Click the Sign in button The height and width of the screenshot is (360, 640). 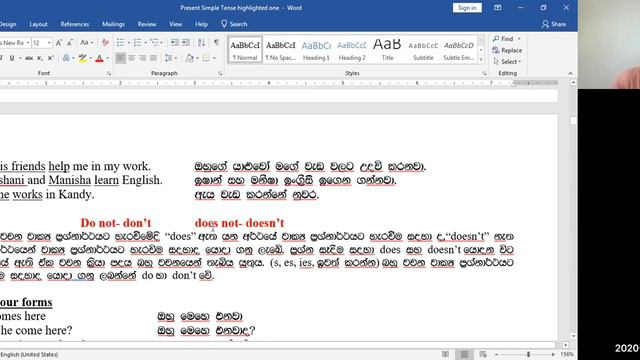pos(467,8)
